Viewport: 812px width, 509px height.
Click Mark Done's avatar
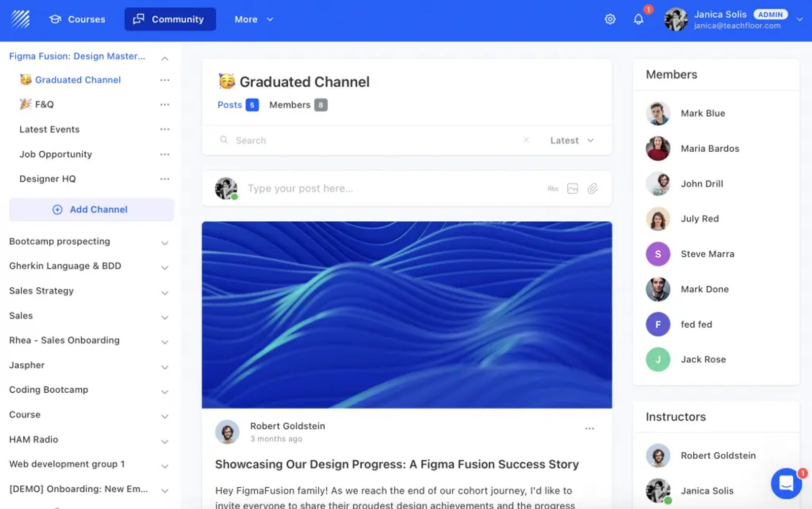coord(658,289)
